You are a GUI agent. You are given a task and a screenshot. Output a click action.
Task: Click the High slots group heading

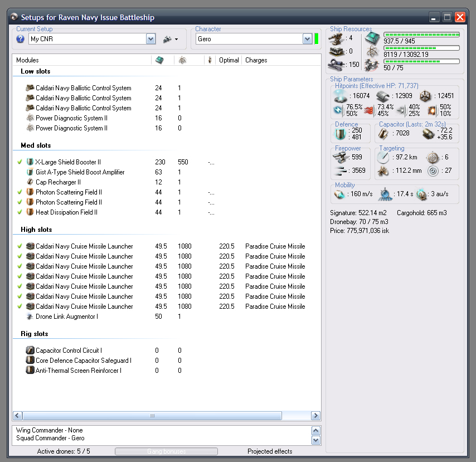coord(36,230)
